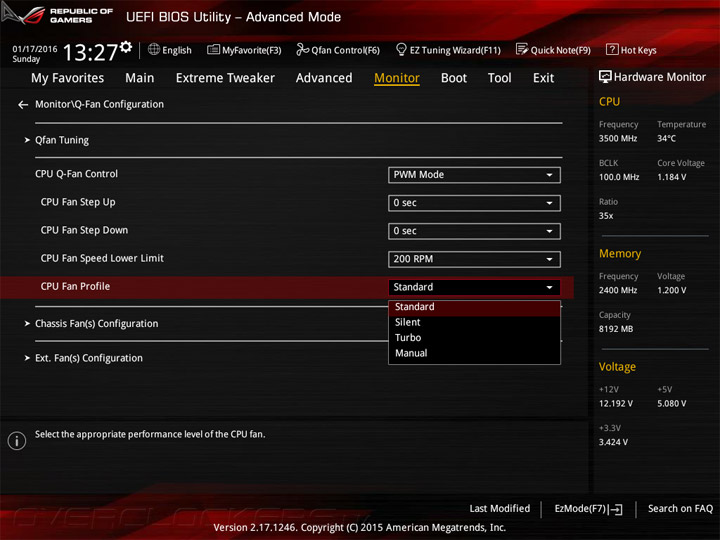This screenshot has width=720, height=540.
Task: Expand Chassis Fan(s) Configuration
Action: pos(96,324)
